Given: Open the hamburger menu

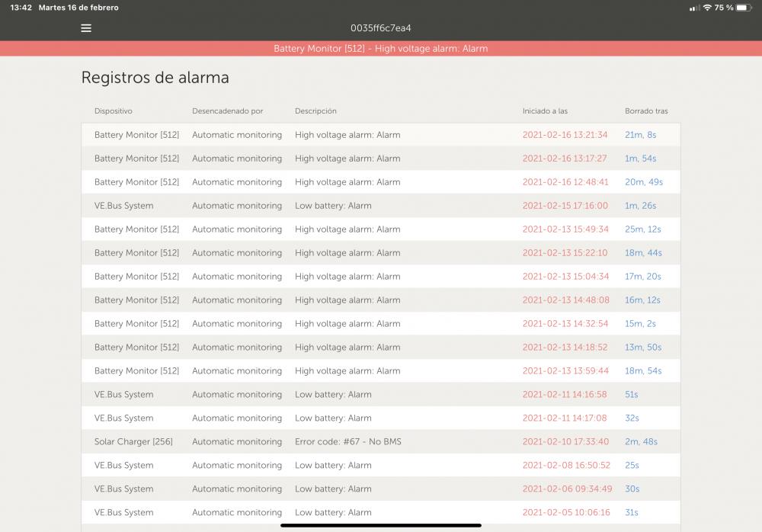Looking at the screenshot, I should coord(86,28).
